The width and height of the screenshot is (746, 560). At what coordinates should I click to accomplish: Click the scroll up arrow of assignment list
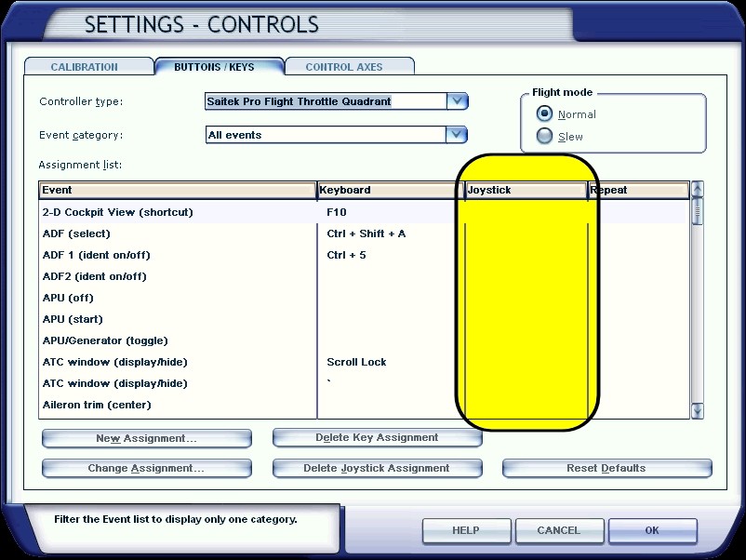698,190
